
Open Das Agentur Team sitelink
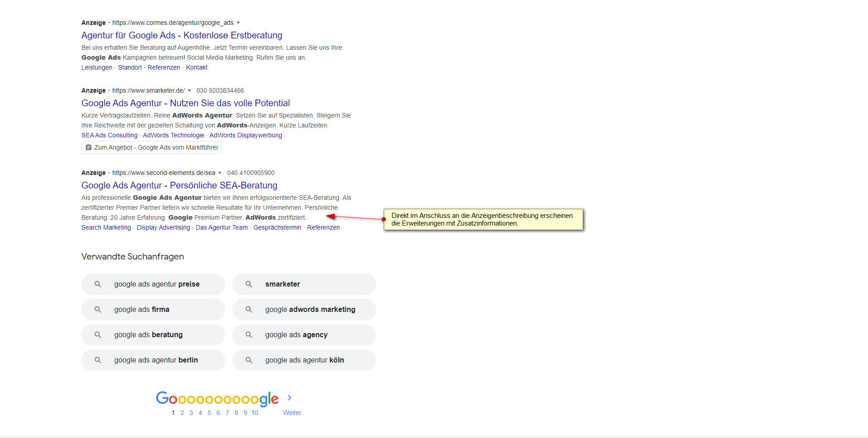[222, 227]
